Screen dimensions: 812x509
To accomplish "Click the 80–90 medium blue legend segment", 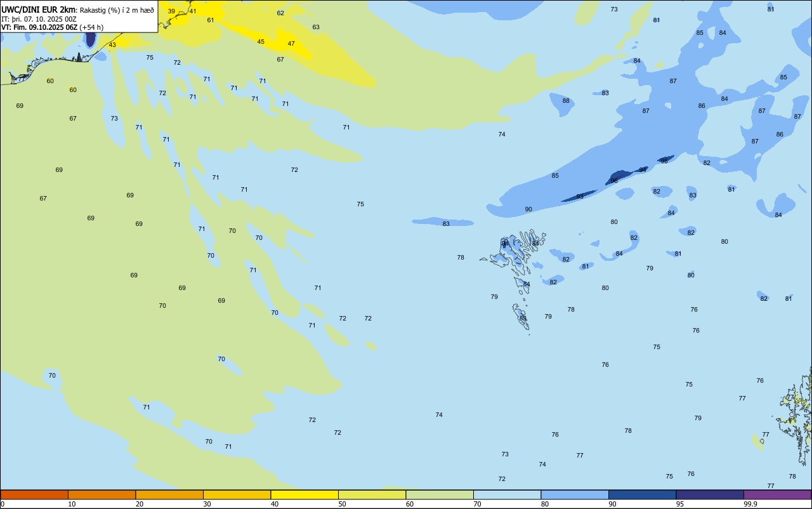I will [x=575, y=494].
